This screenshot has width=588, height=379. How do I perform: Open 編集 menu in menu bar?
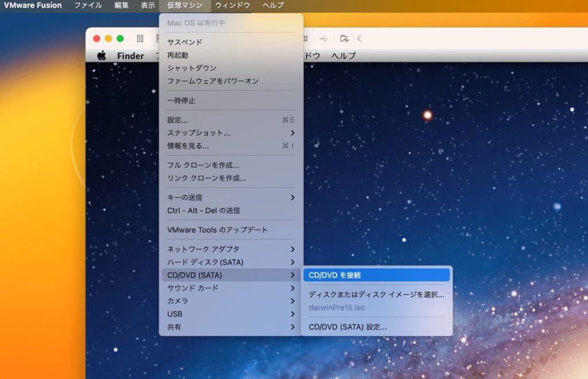121,5
